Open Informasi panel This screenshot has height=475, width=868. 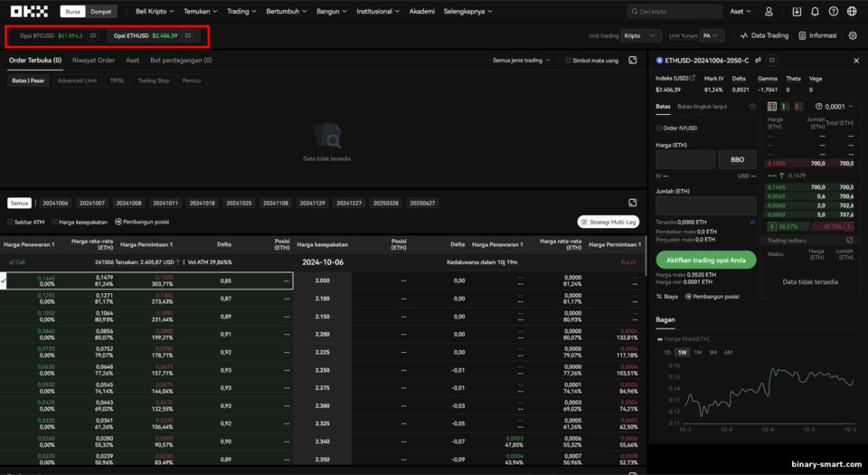(817, 35)
